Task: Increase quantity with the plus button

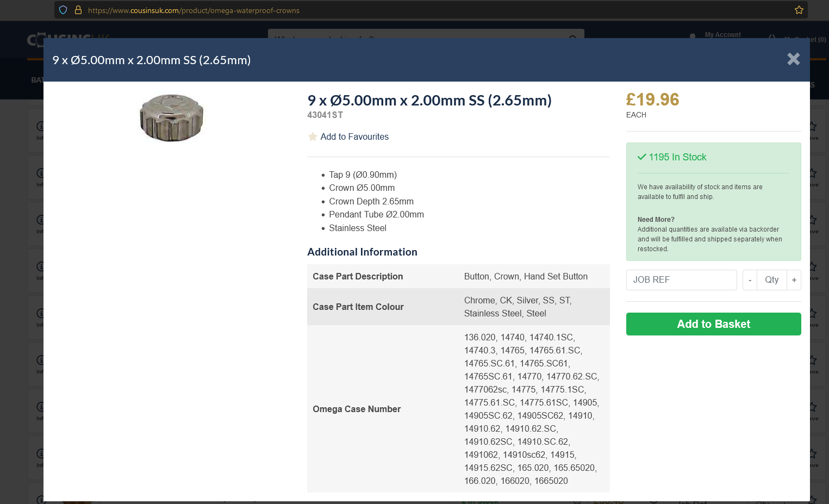Action: [x=794, y=280]
